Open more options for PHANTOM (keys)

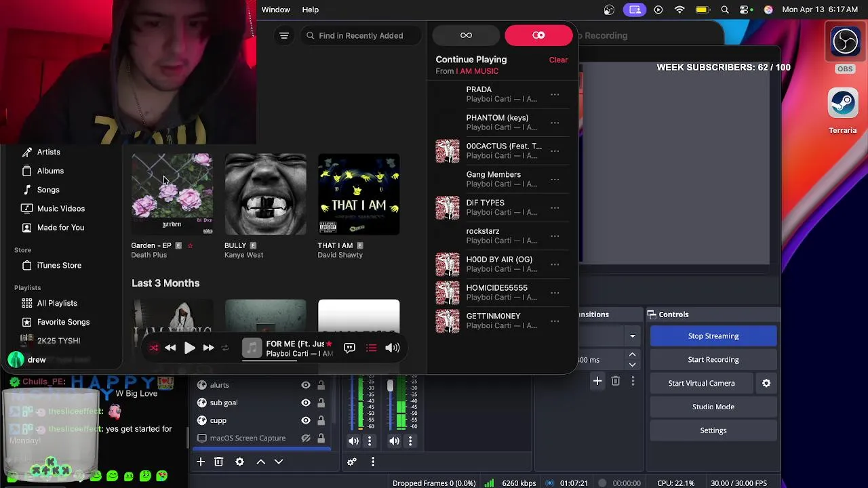coord(555,123)
